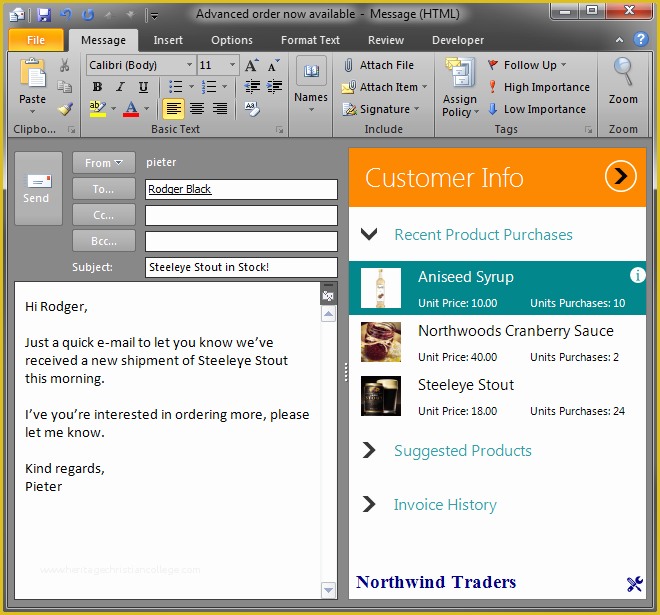Switch to the Options tab
The height and width of the screenshot is (615, 660).
coord(232,40)
